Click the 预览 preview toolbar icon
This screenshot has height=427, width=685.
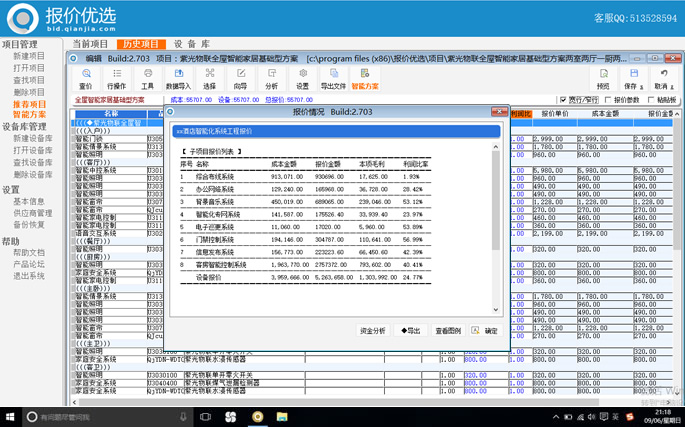point(603,79)
